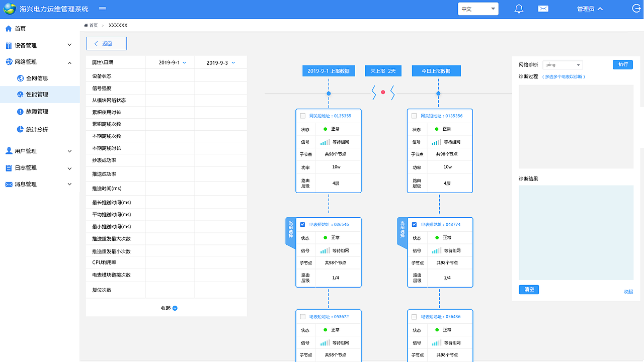644x362 pixels.
Task: Click the circled arrow icon beside table 收起
Action: pyautogui.click(x=175, y=308)
